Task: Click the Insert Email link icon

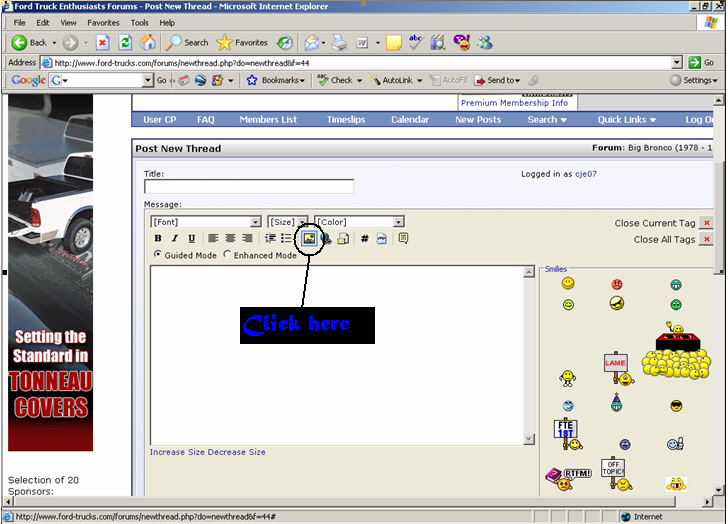Action: [343, 239]
